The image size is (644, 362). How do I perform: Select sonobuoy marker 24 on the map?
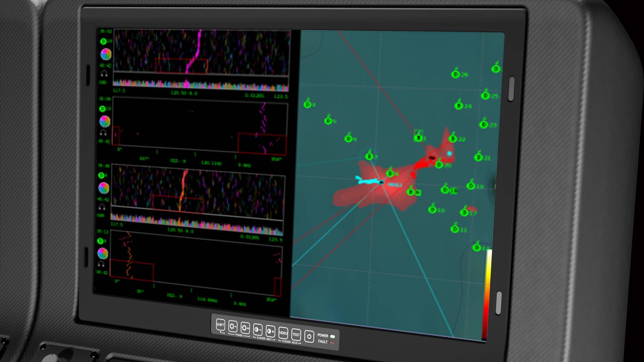(x=459, y=105)
